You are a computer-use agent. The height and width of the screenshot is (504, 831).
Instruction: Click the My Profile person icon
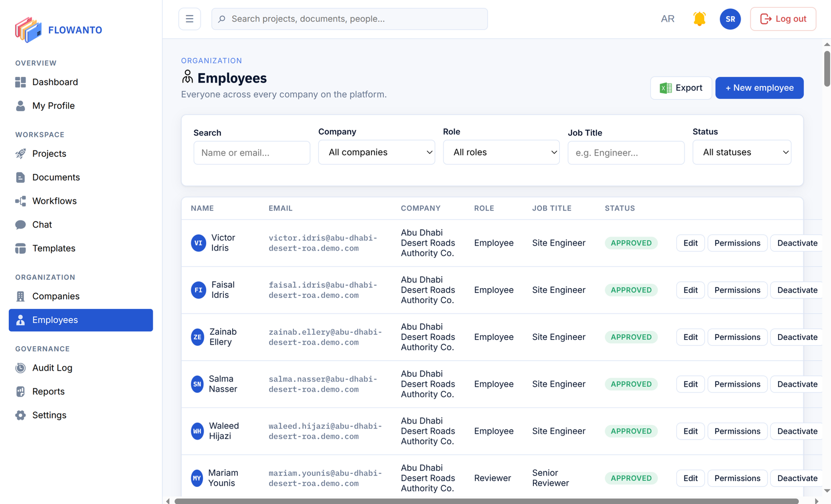click(20, 106)
